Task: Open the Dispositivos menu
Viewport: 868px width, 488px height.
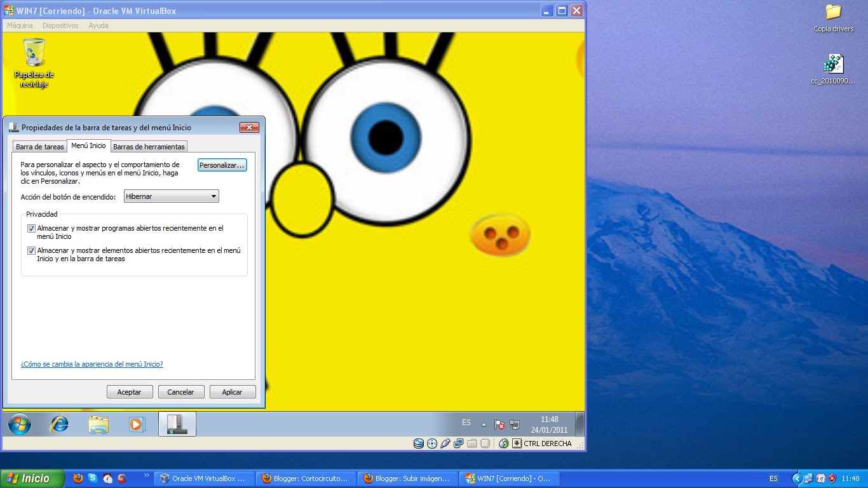Action: [x=60, y=25]
